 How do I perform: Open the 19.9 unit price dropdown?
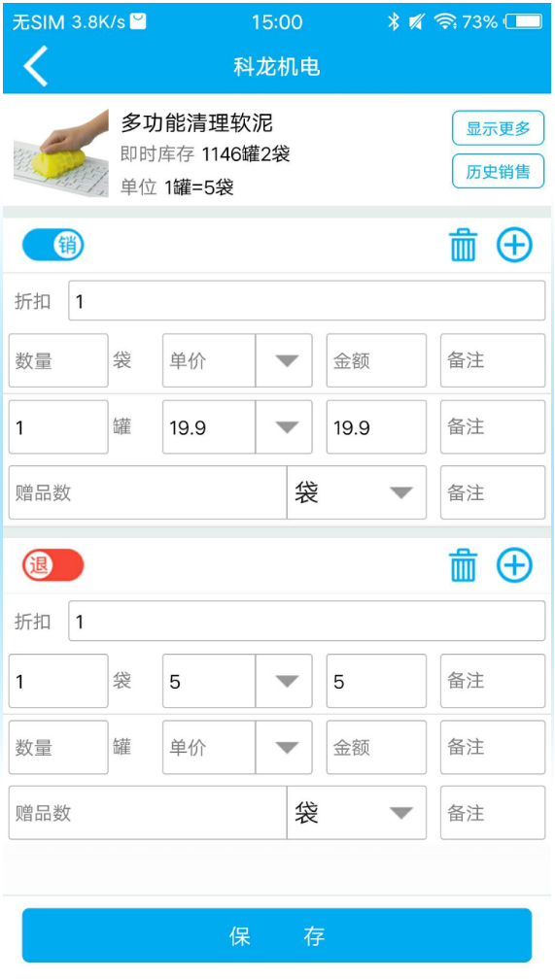285,427
